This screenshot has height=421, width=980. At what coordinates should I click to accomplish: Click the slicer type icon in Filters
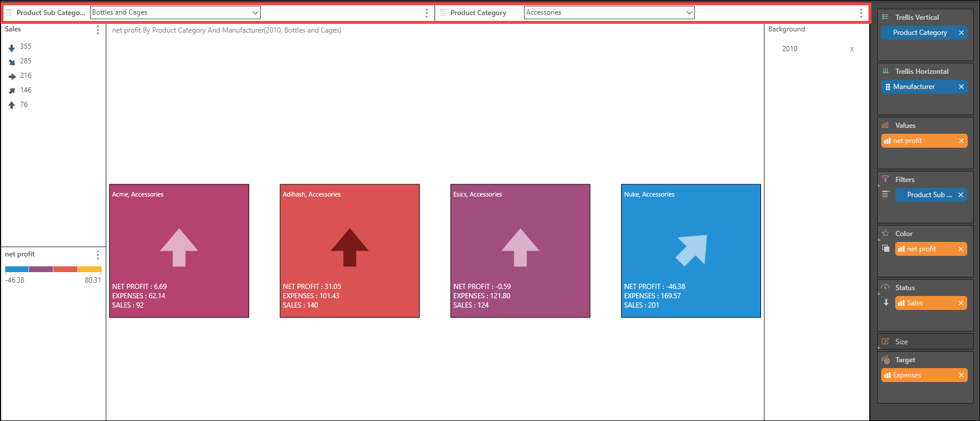pos(886,195)
